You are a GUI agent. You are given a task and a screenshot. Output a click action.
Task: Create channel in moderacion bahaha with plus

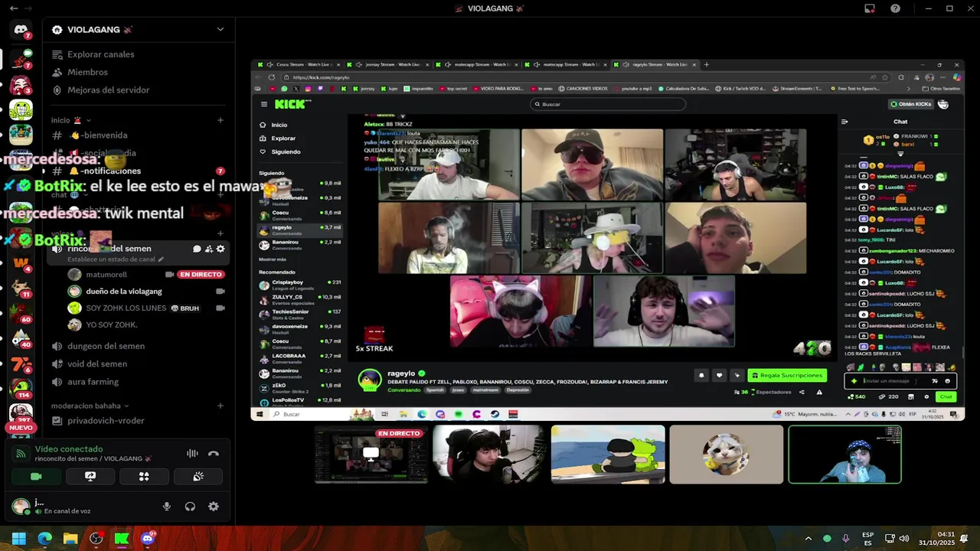[x=220, y=406]
